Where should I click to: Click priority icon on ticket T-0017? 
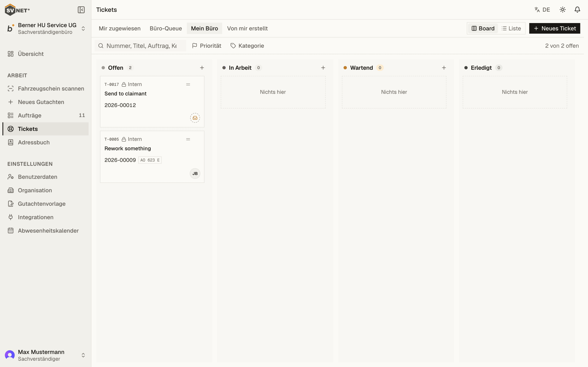(x=188, y=84)
